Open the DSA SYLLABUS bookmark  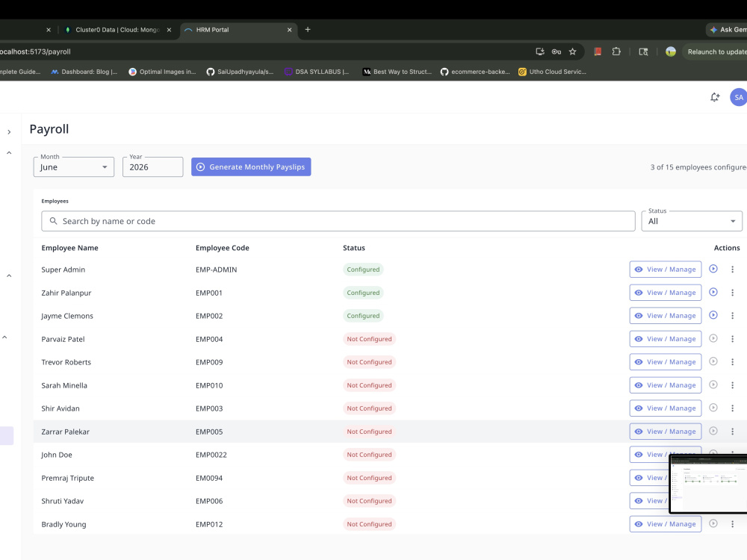(x=317, y=72)
